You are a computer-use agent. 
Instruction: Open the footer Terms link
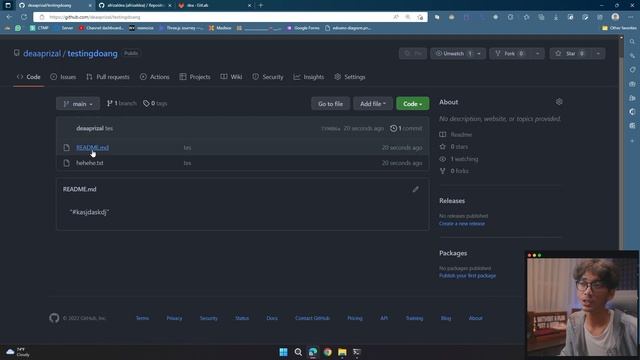pos(142,318)
